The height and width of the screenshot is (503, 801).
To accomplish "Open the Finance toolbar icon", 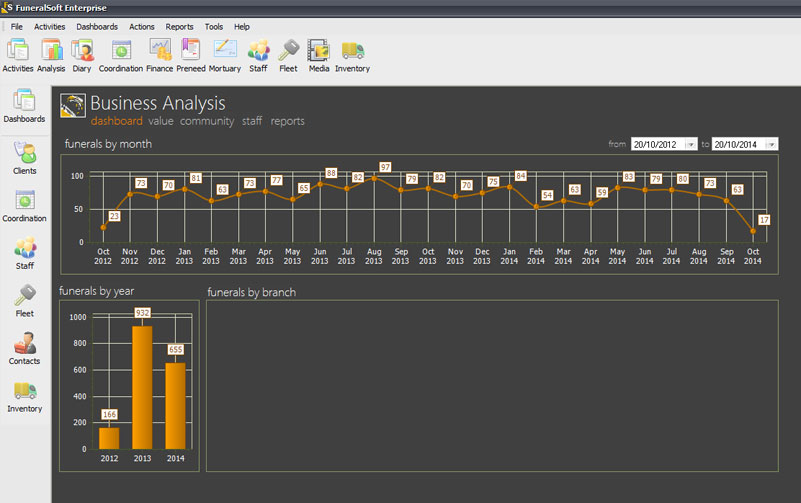I will tap(160, 56).
